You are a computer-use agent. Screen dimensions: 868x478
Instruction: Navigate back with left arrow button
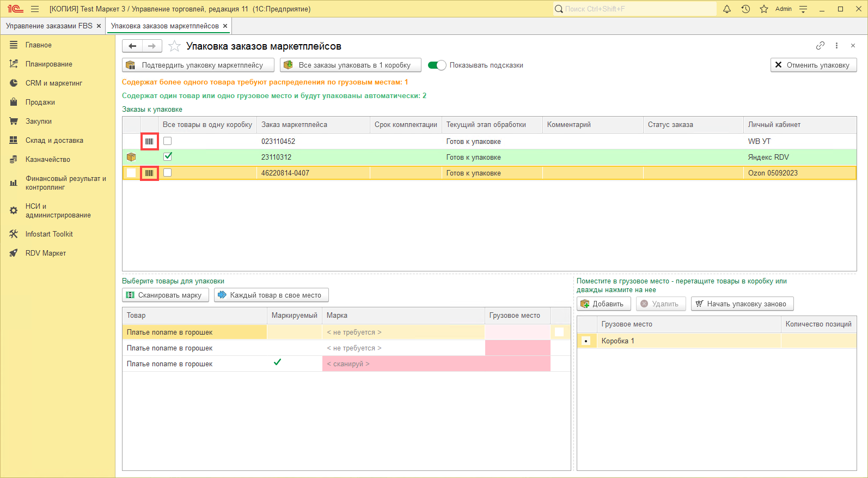point(132,46)
